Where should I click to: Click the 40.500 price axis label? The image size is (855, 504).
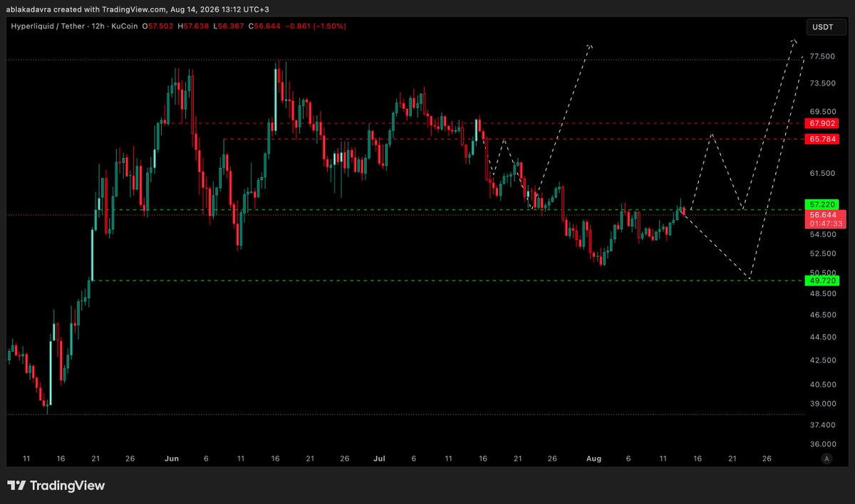[x=822, y=384]
